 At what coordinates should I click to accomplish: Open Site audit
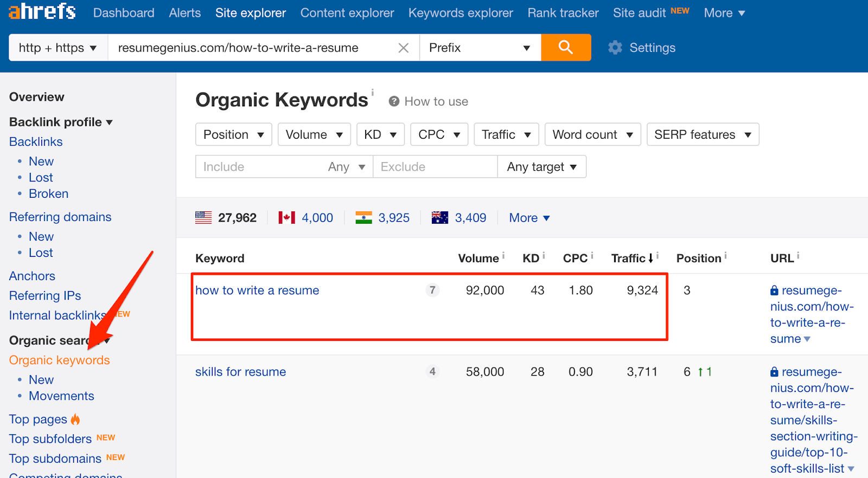point(640,12)
